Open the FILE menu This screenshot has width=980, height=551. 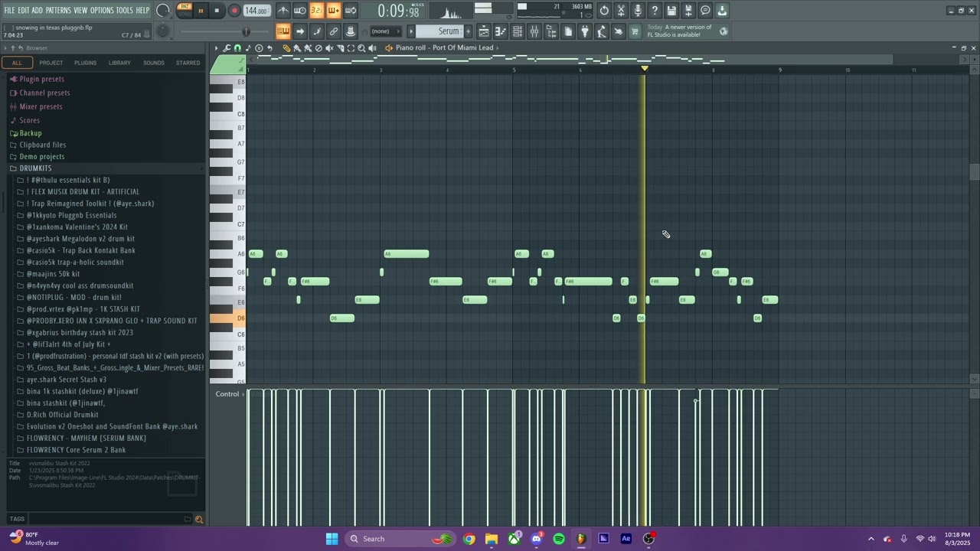click(x=9, y=10)
